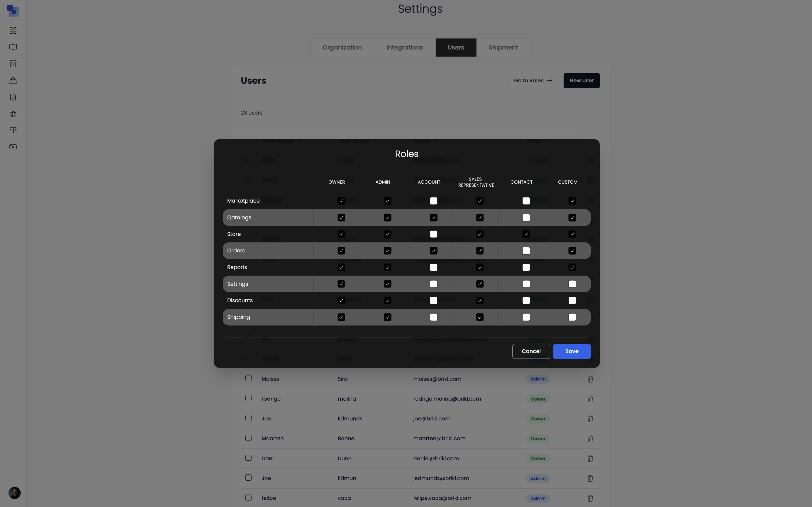The height and width of the screenshot is (507, 812).
Task: Enable Custom access for Shipping
Action: pos(572,317)
